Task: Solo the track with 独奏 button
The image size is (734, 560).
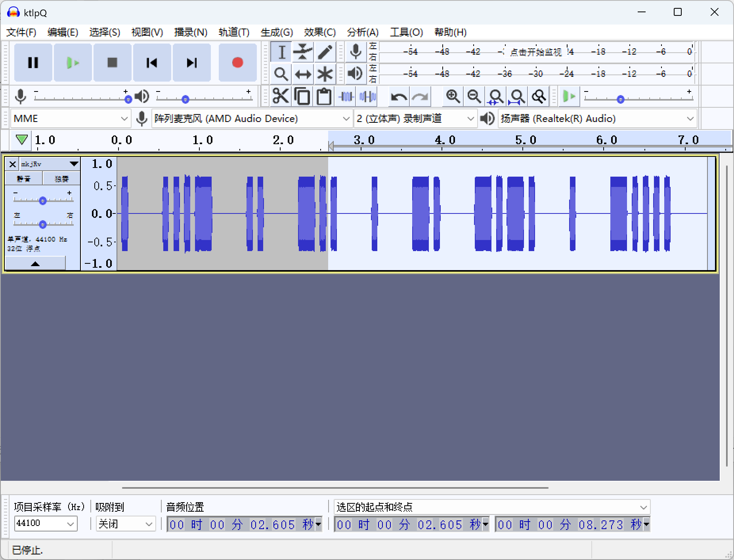Action: point(61,179)
